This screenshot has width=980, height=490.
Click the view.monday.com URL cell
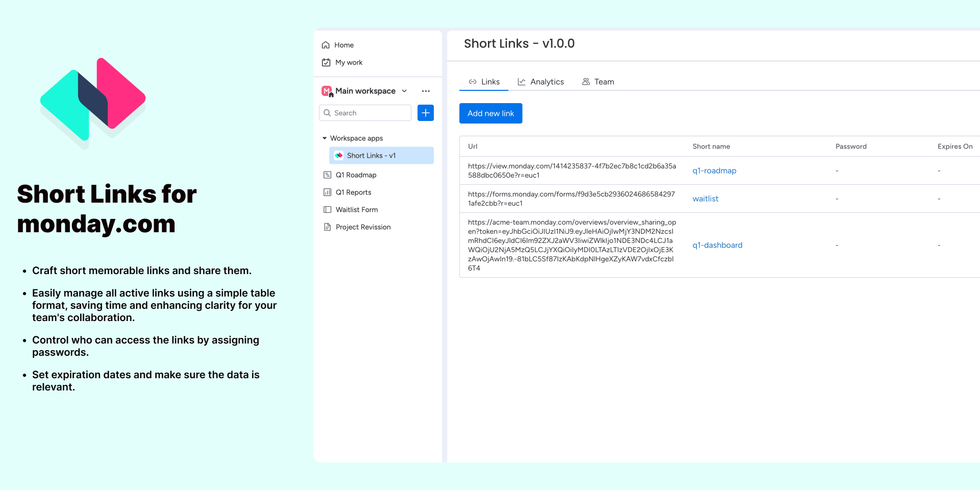pos(572,170)
